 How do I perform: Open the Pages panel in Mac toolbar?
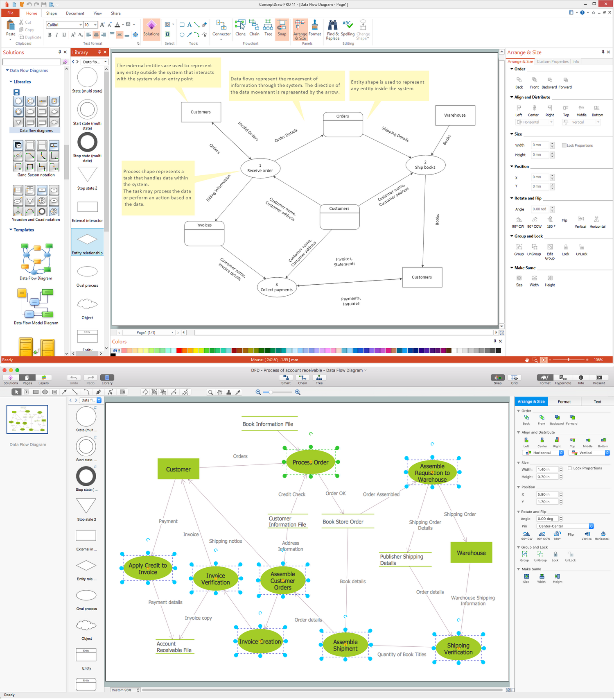[27, 380]
